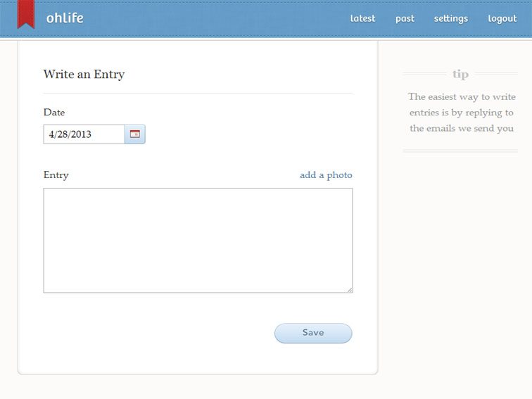Image resolution: width=532 pixels, height=399 pixels.
Task: Click the Entry label
Action: (x=56, y=175)
